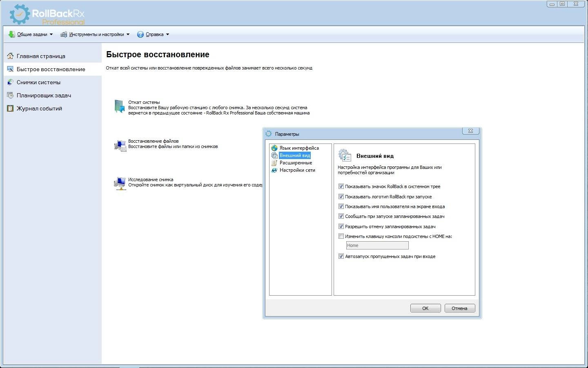Viewport: 588px width, 368px height.
Task: Click the Быстрое восстановление page heading
Action: (158, 54)
